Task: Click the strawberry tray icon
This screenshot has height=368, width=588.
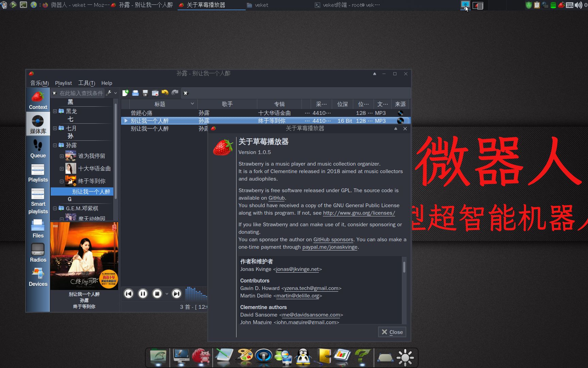Action: click(561, 5)
